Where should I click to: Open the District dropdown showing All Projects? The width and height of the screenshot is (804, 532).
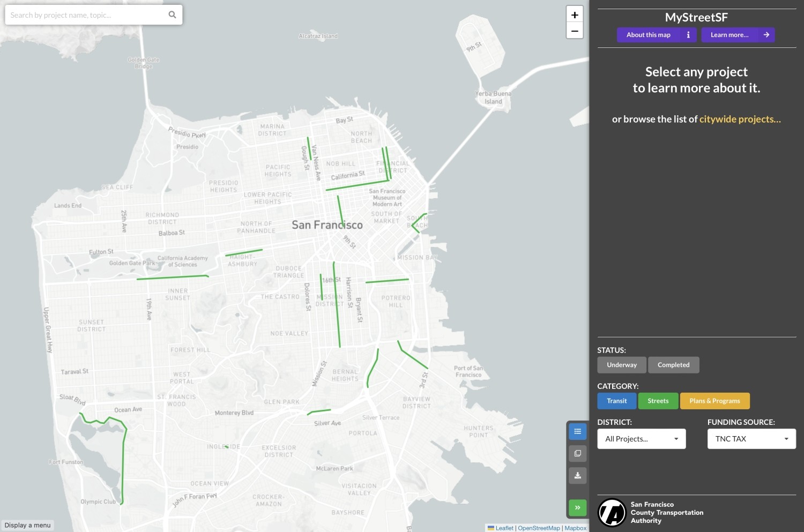pos(642,439)
